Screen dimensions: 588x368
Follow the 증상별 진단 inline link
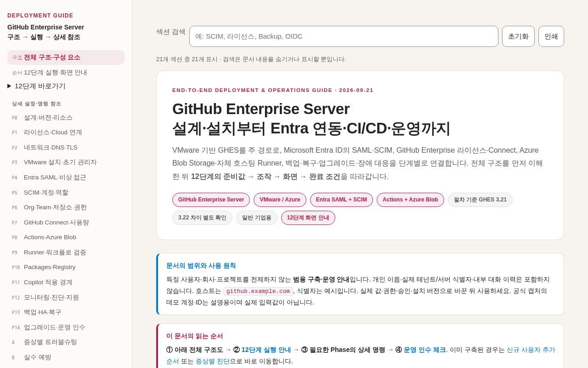213,361
